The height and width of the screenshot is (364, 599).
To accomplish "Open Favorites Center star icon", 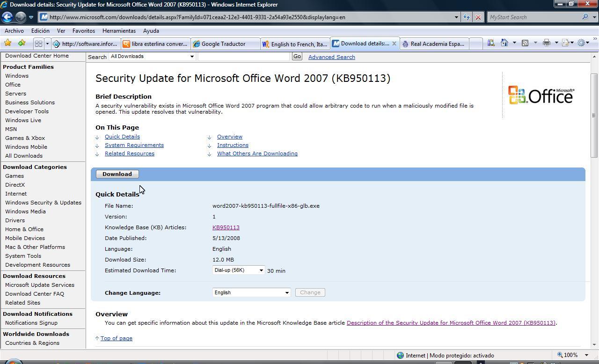I will click(x=7, y=43).
